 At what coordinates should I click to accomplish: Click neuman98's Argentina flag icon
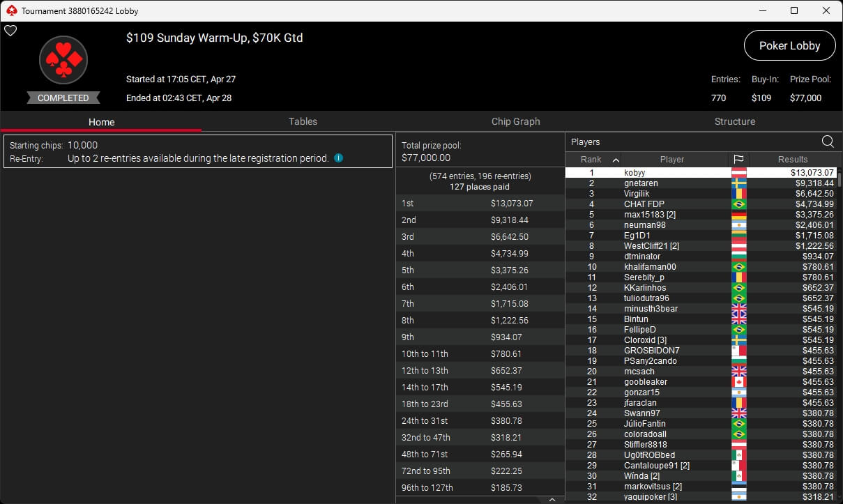(x=738, y=224)
